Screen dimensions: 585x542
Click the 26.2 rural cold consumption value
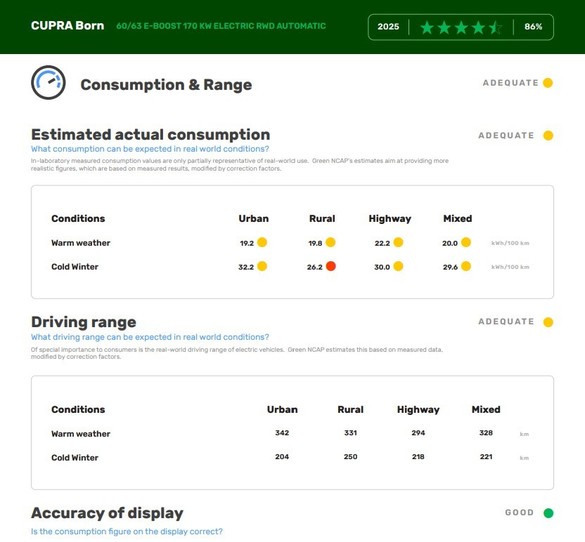tap(315, 267)
